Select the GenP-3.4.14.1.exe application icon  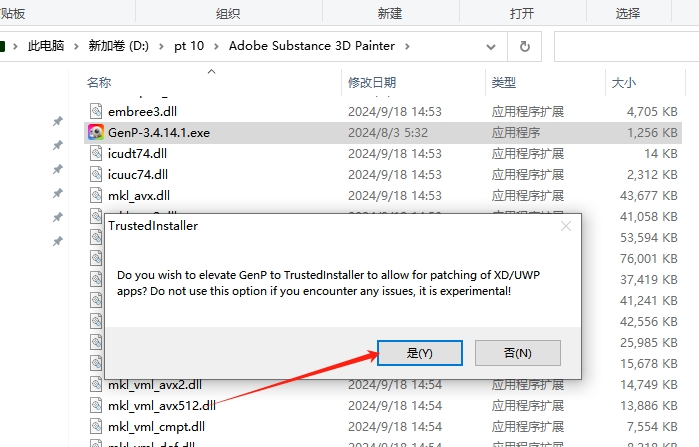95,132
